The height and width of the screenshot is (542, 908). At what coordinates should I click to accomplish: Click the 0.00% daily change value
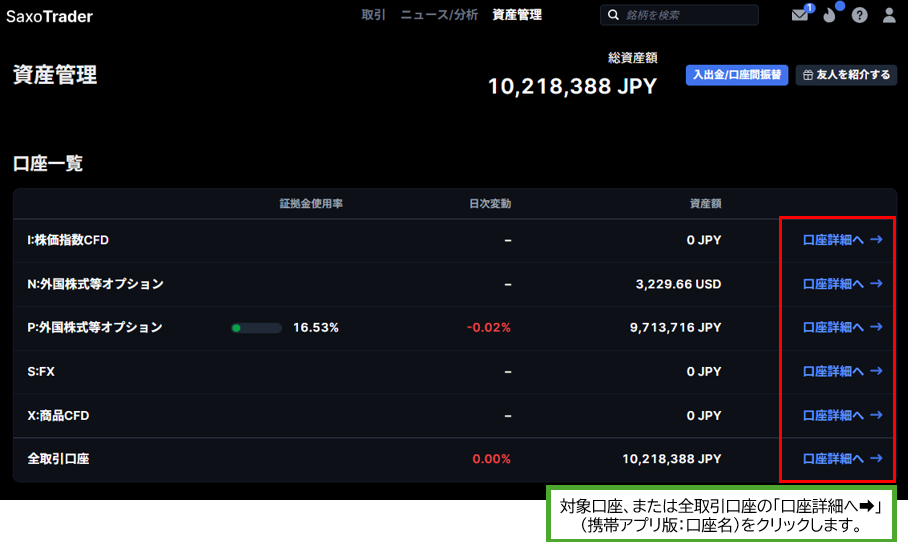tap(491, 459)
